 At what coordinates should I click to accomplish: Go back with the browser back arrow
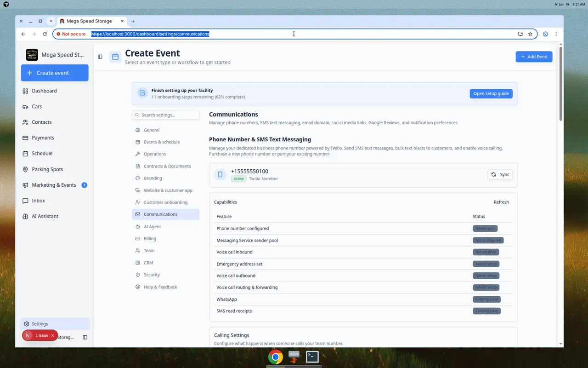[x=23, y=34]
